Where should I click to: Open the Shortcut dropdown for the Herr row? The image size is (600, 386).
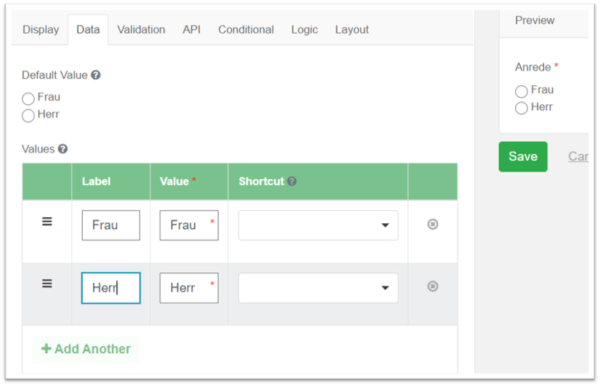click(318, 288)
